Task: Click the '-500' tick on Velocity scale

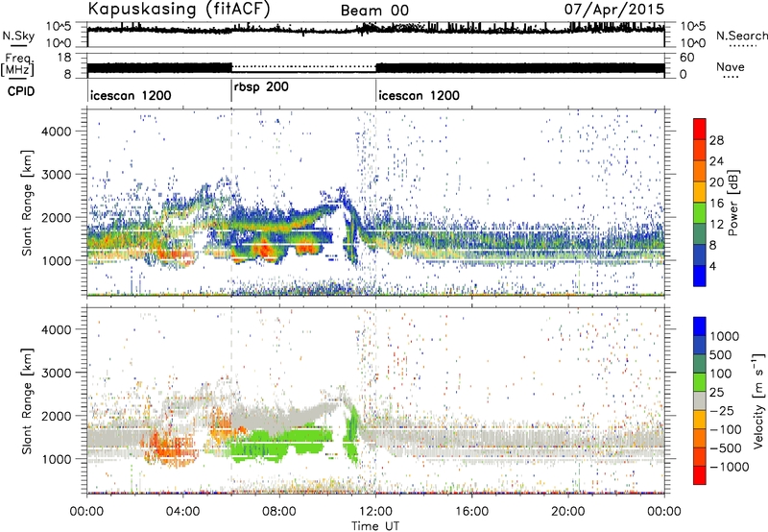Action: [x=726, y=447]
